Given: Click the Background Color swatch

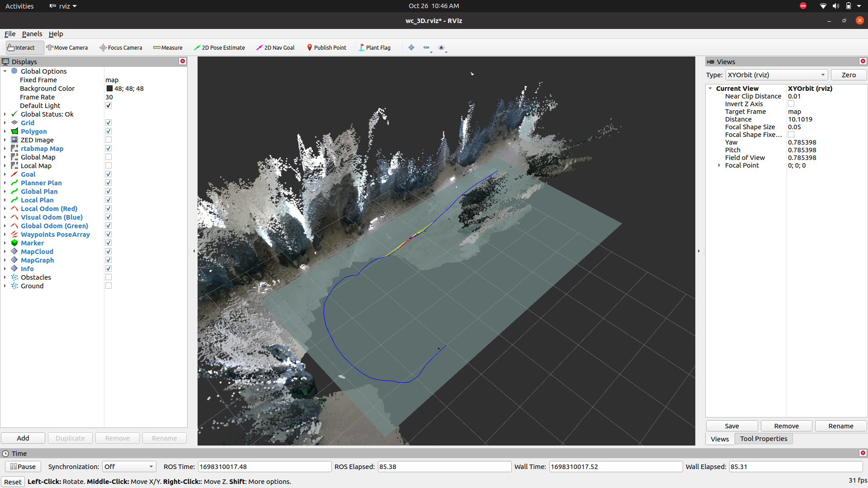Looking at the screenshot, I should [x=109, y=89].
